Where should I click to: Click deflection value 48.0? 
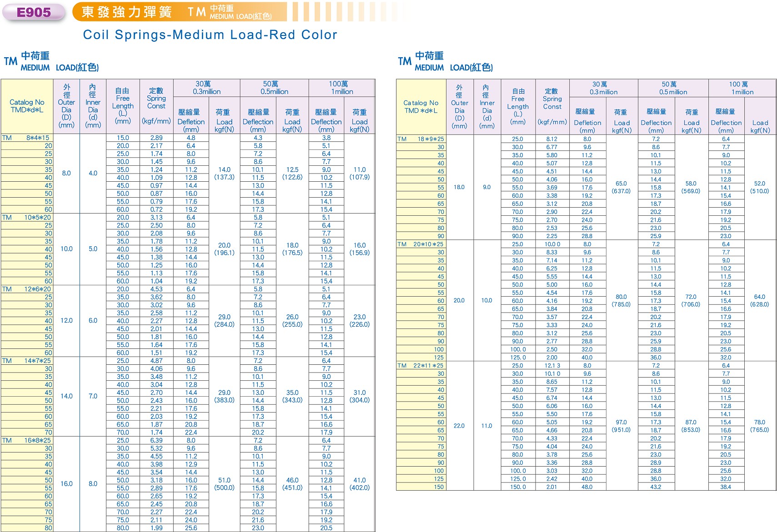[587, 487]
